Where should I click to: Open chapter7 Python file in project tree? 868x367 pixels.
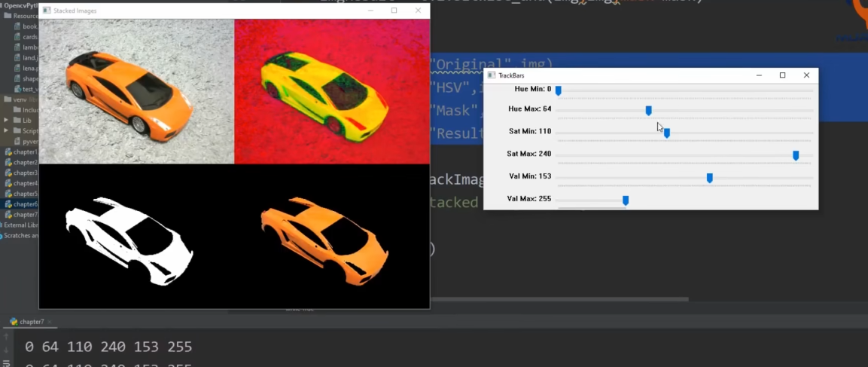click(x=22, y=215)
